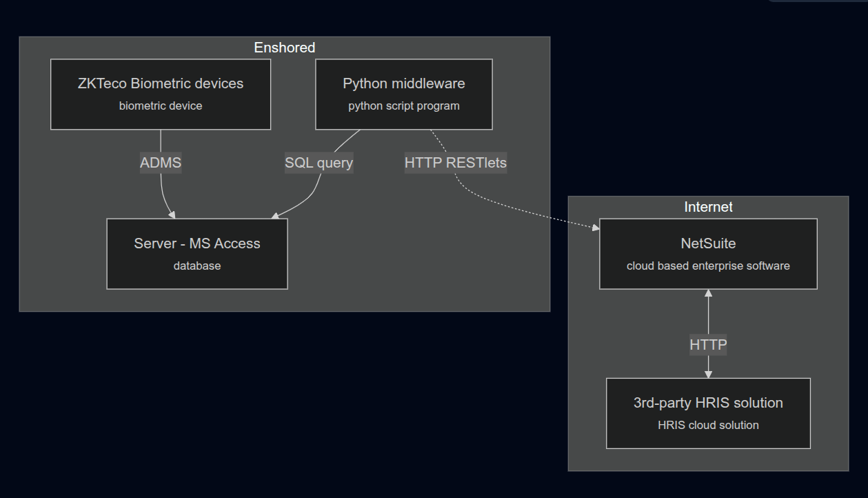Viewport: 868px width, 498px height.
Task: Click the ADMS edge label
Action: (x=161, y=163)
